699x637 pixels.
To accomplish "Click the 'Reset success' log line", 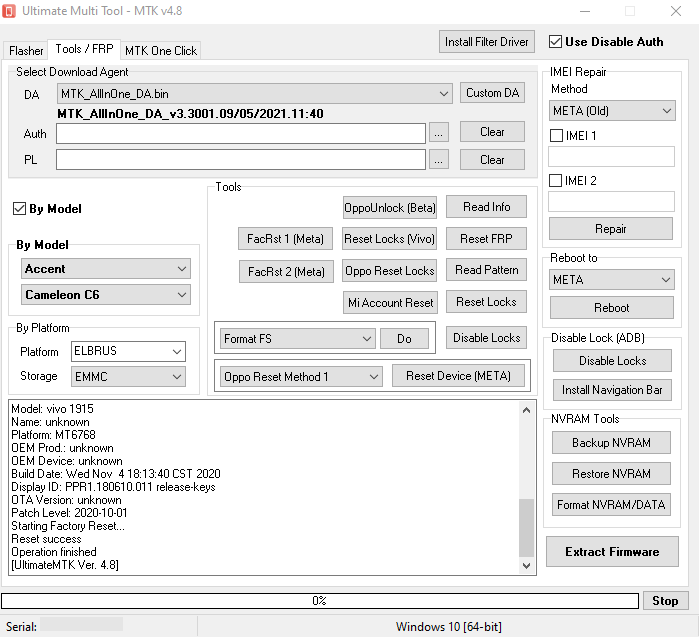I will [46, 539].
